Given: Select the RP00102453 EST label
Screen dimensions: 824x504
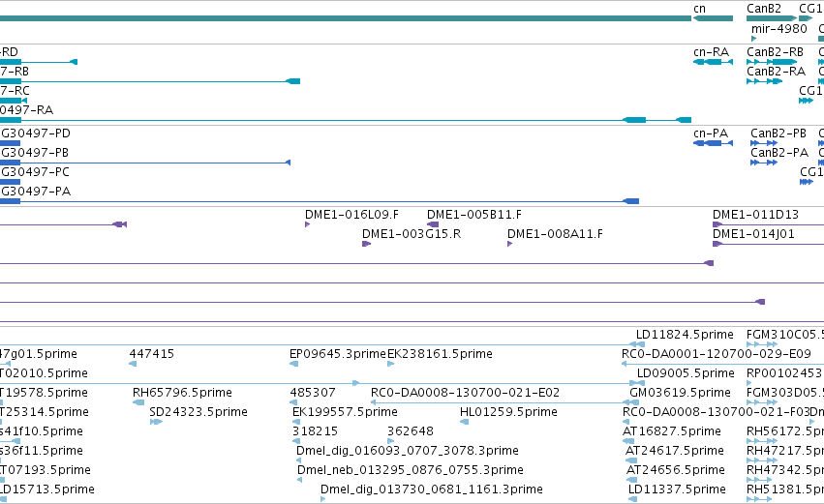Looking at the screenshot, I should pyautogui.click(x=784, y=373).
